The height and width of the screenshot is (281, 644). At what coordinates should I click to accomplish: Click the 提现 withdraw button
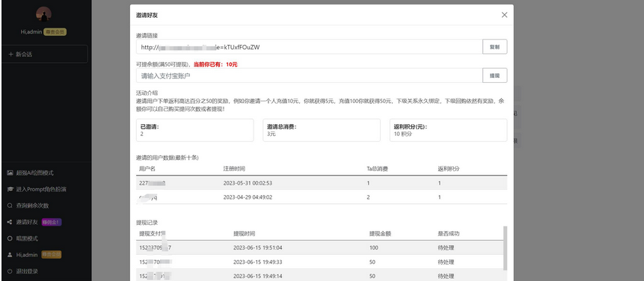[x=494, y=75]
